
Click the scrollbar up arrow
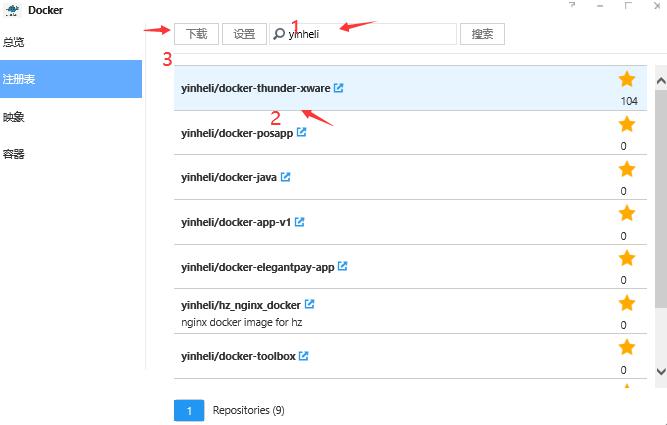(661, 80)
